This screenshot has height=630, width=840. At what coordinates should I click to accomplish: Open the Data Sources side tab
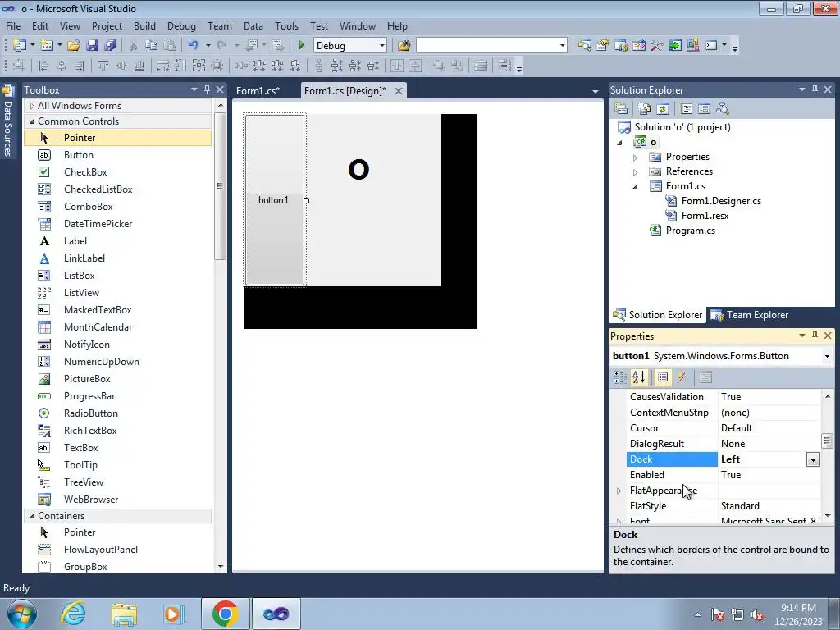7,121
